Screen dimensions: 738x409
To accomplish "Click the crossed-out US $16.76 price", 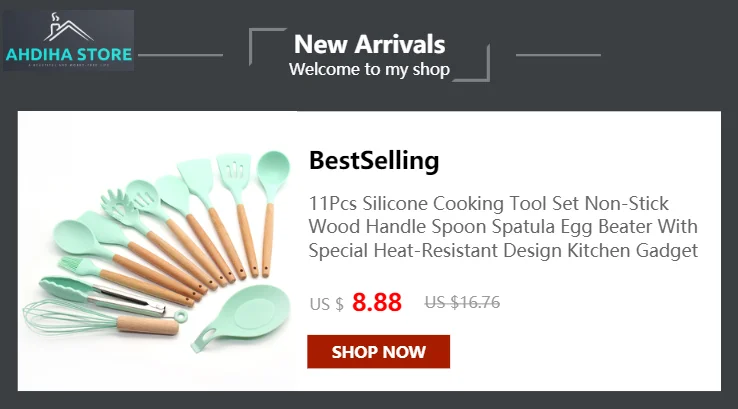I will 462,302.
